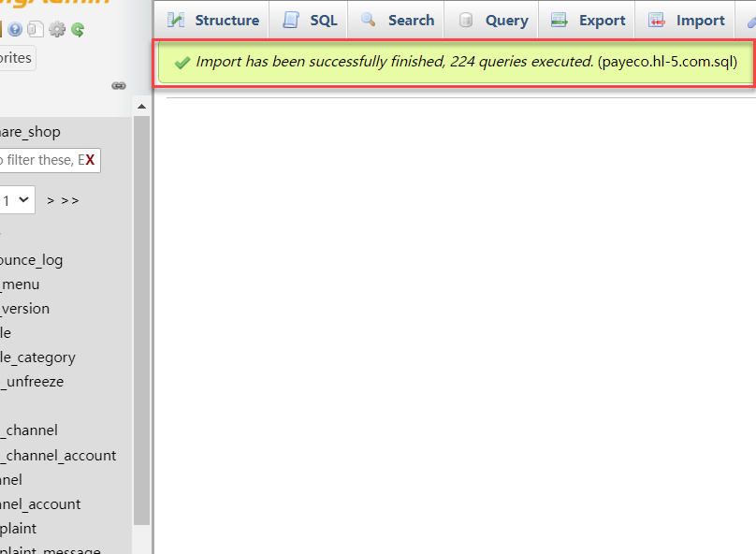Click the green success checkmark icon
756x554 pixels.
coord(182,63)
